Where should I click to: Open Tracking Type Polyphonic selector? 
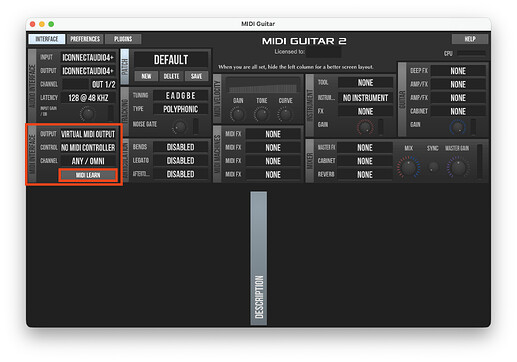tap(180, 109)
